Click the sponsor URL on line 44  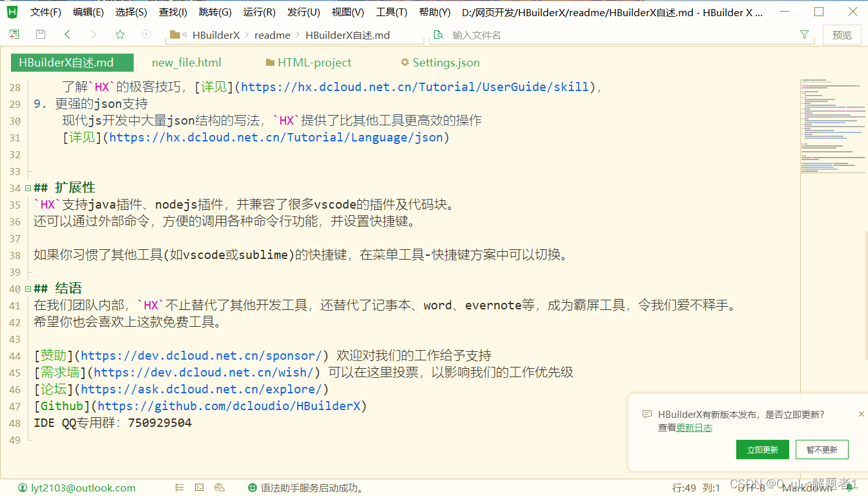[x=201, y=356]
